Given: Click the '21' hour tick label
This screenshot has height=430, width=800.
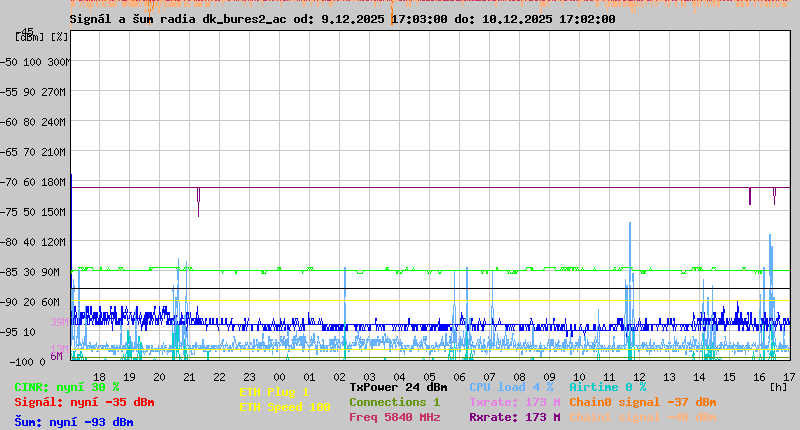Looking at the screenshot, I should [189, 377].
